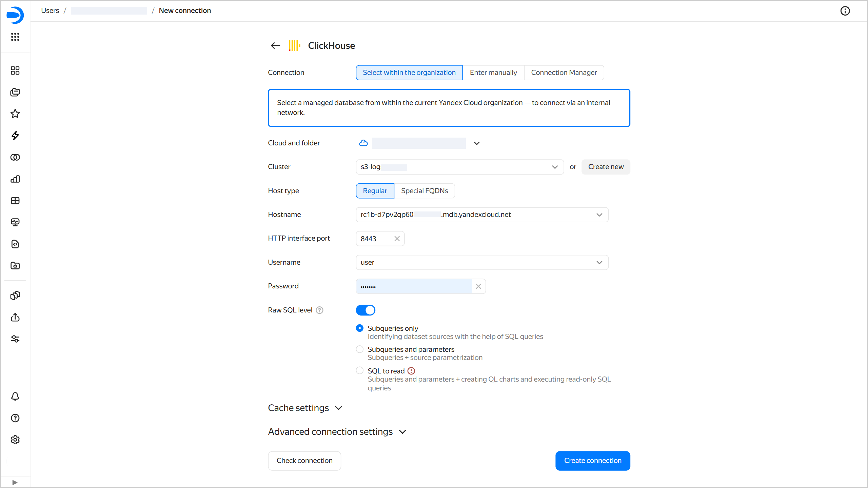Click the lightning bolt connections icon
The image size is (868, 488).
[15, 136]
